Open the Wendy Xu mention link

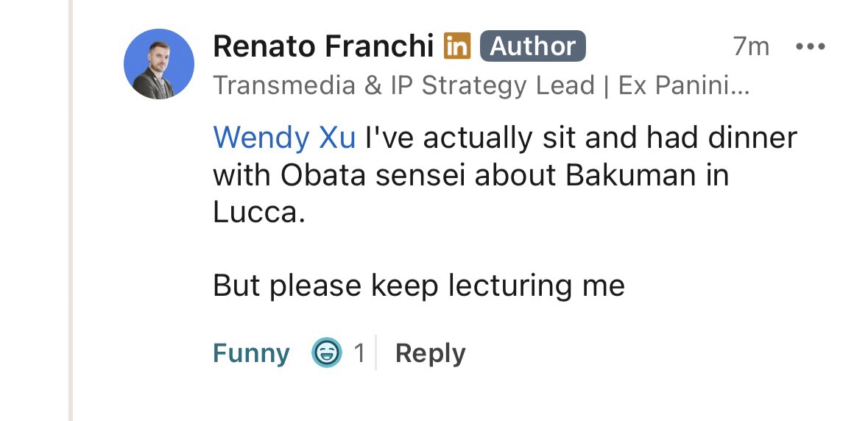point(284,138)
